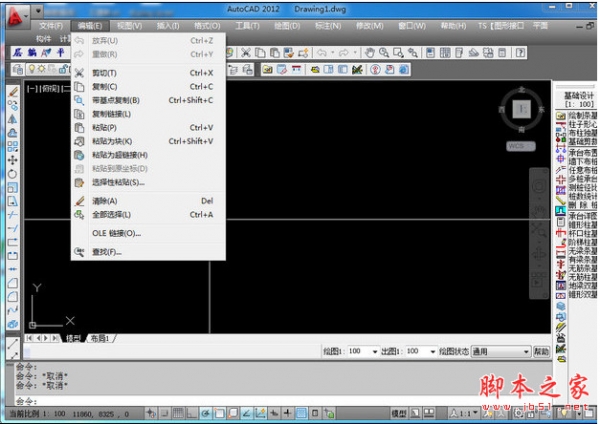Image resolution: width=600 pixels, height=424 pixels.
Task: Open the Quick Access toolbar dropdown arrow
Action: click(x=38, y=11)
